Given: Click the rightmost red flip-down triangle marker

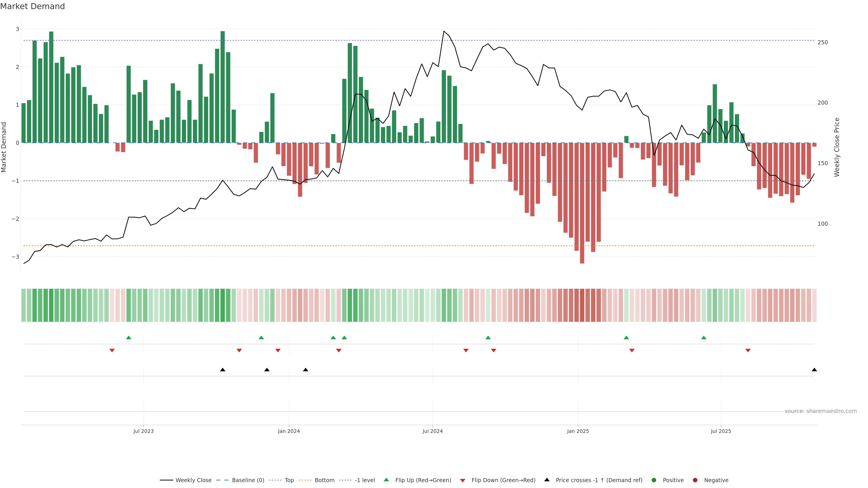Looking at the screenshot, I should pyautogui.click(x=748, y=351).
